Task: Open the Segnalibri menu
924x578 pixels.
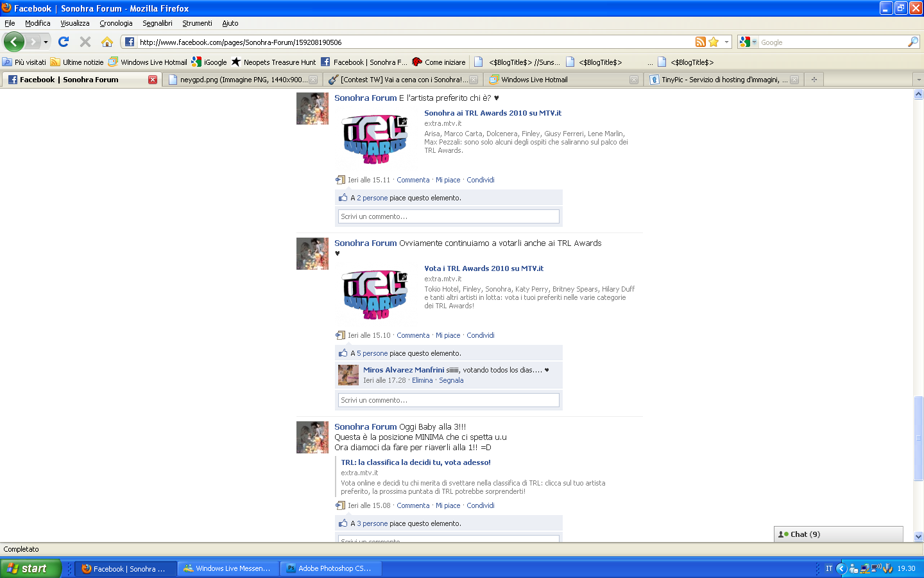Action: 157,23
